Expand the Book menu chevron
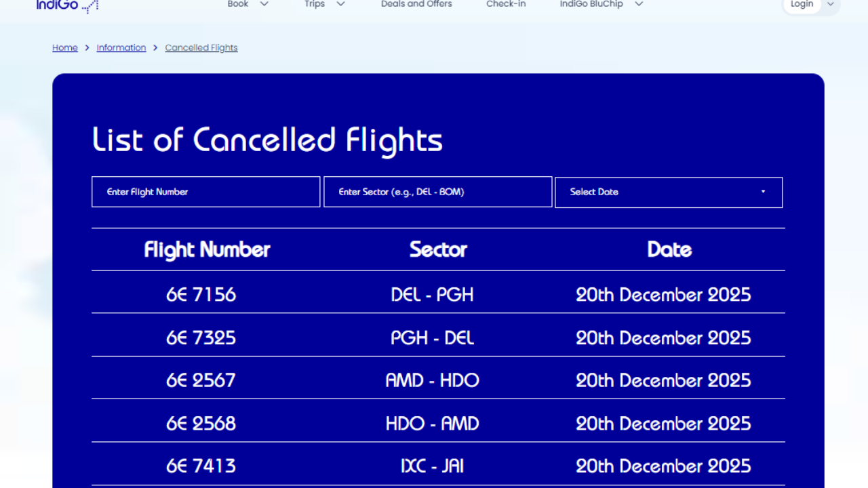The height and width of the screenshot is (488, 868). [264, 4]
